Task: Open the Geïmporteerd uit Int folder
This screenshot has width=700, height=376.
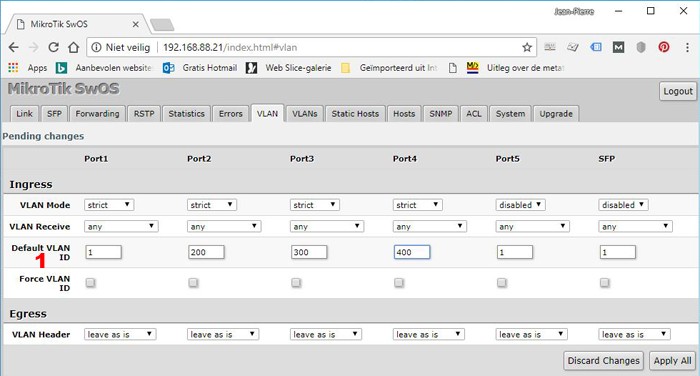Action: click(389, 68)
